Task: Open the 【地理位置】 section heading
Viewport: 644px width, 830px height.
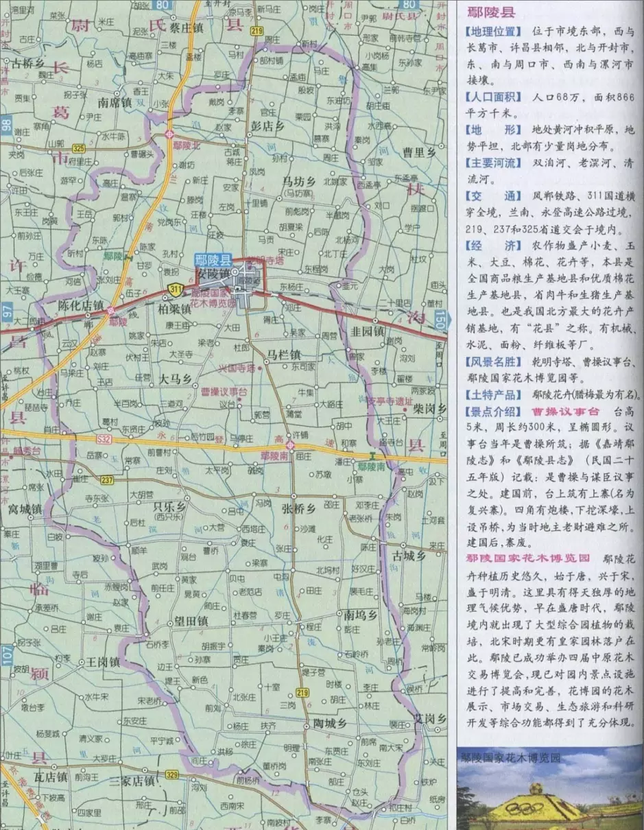Action: click(x=492, y=32)
